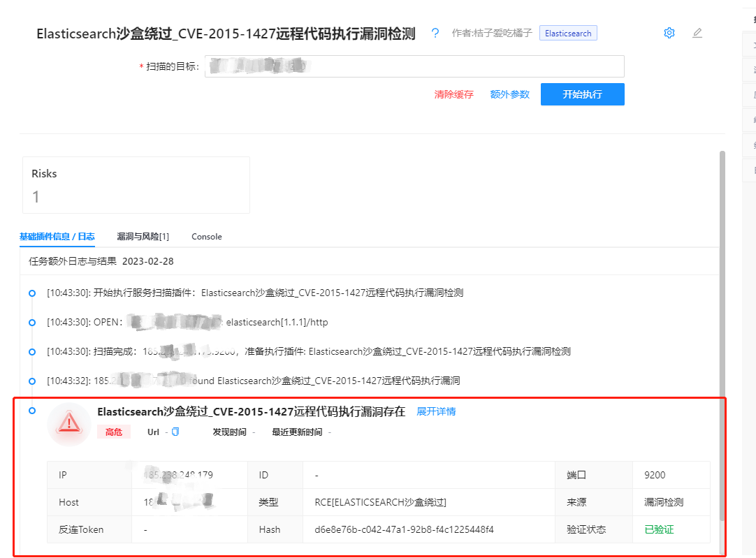This screenshot has height=558, width=756.
Task: Click the log entry timestamped 10:43:32
Action: (x=253, y=381)
